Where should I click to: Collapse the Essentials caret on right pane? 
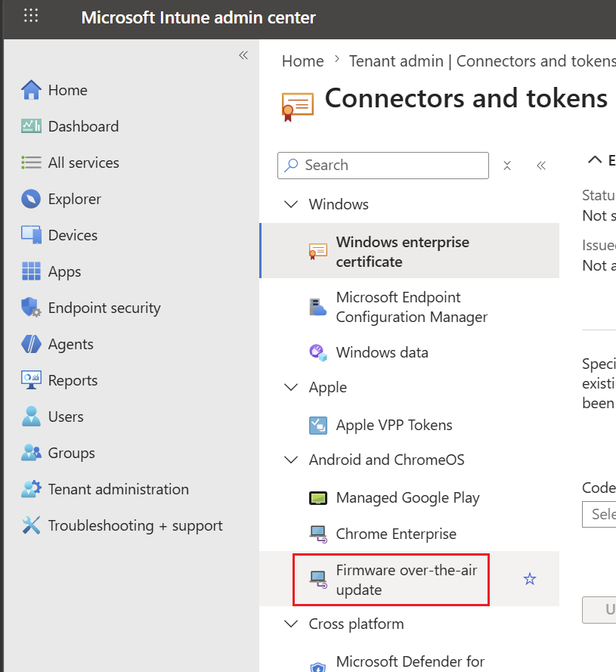coord(595,159)
